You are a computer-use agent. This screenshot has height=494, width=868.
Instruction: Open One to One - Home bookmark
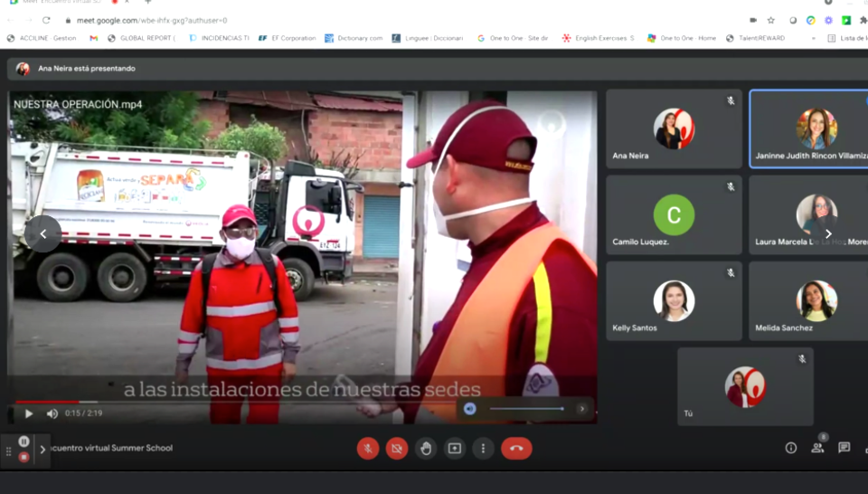682,38
